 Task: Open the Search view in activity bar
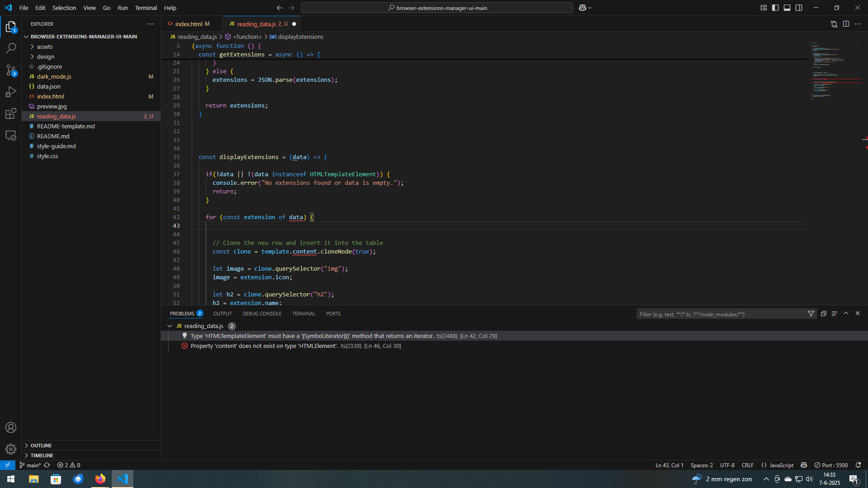pos(11,48)
